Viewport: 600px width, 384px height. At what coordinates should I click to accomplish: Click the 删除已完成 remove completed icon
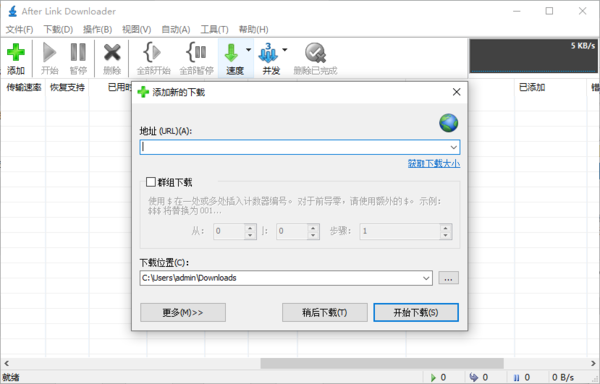(x=315, y=53)
